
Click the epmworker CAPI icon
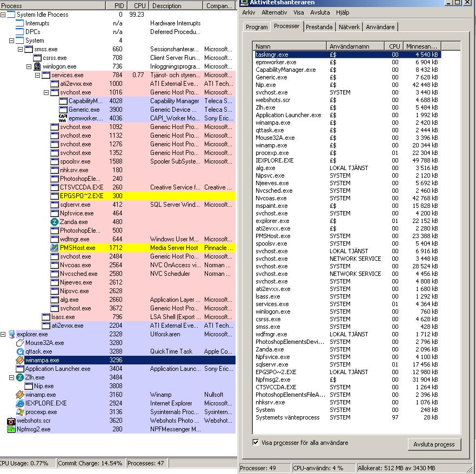click(63, 118)
